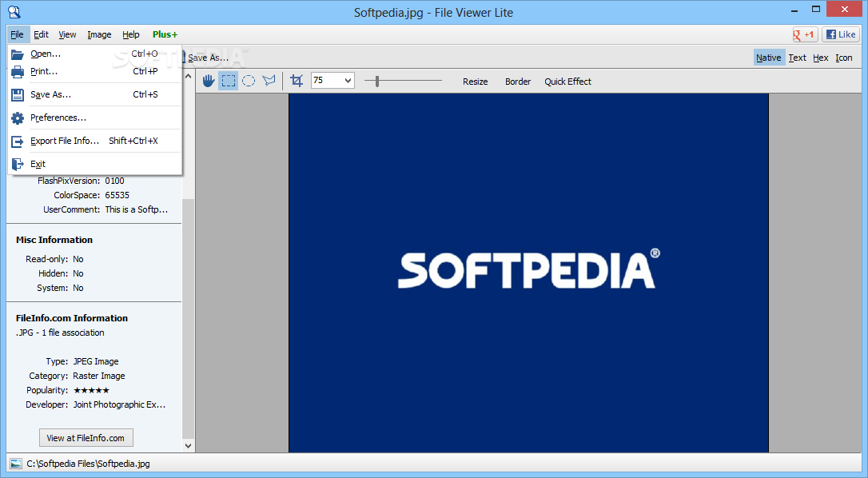This screenshot has width=868, height=478.
Task: Click the Developer value Joint Photographic Ex...
Action: point(120,404)
